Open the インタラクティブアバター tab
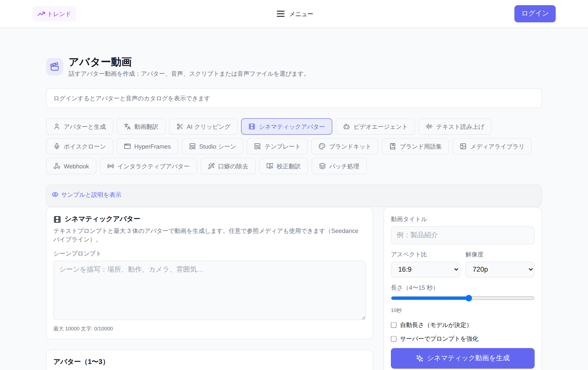 pos(148,166)
